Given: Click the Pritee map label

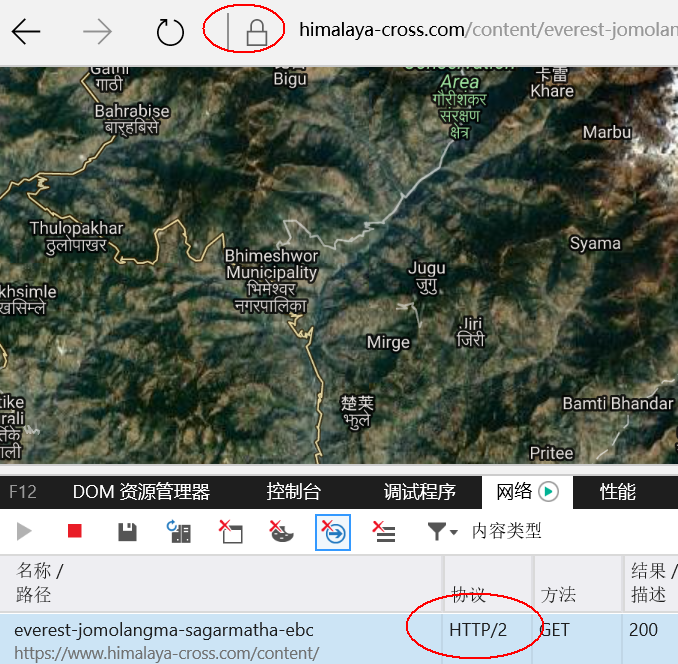Looking at the screenshot, I should 551,453.
